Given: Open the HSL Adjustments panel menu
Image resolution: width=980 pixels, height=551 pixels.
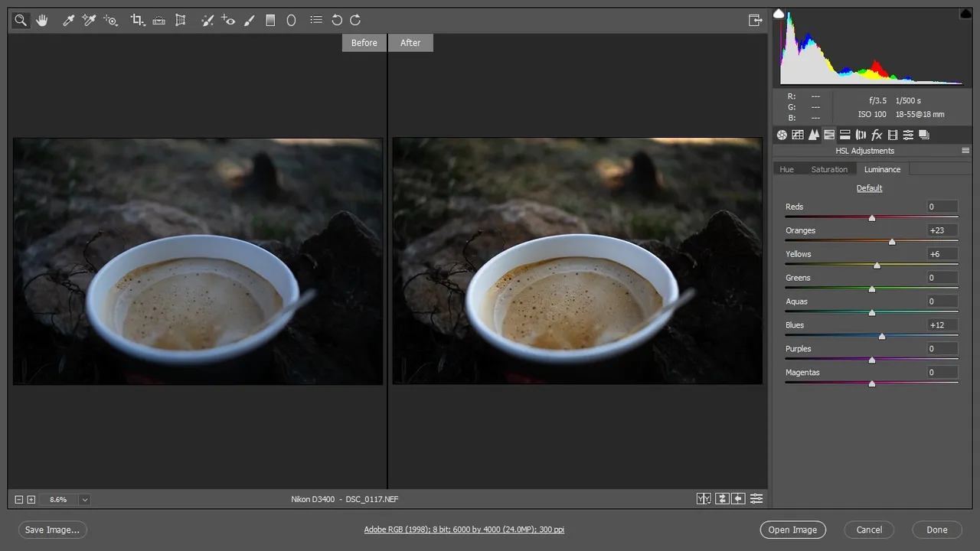Looking at the screenshot, I should tap(965, 151).
